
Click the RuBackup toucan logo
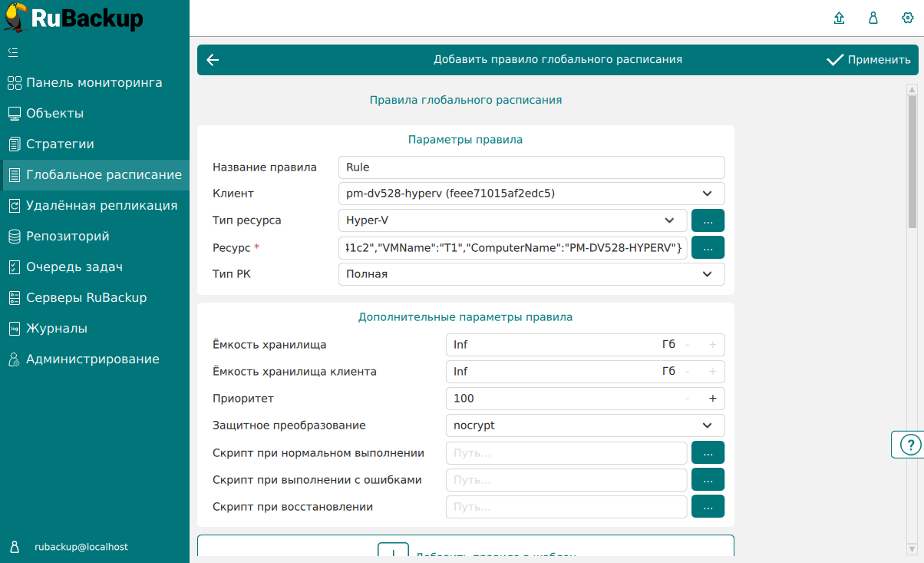17,18
